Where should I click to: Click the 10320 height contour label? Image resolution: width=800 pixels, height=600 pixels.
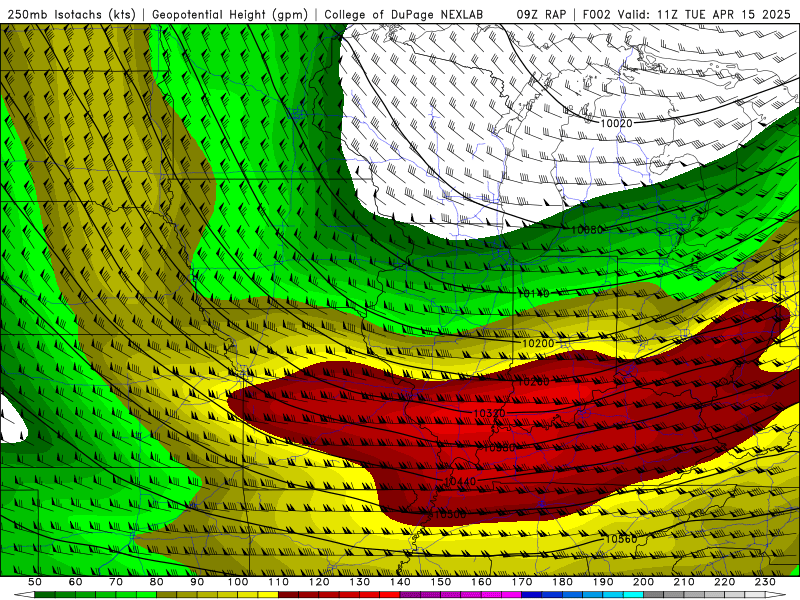coord(489,413)
